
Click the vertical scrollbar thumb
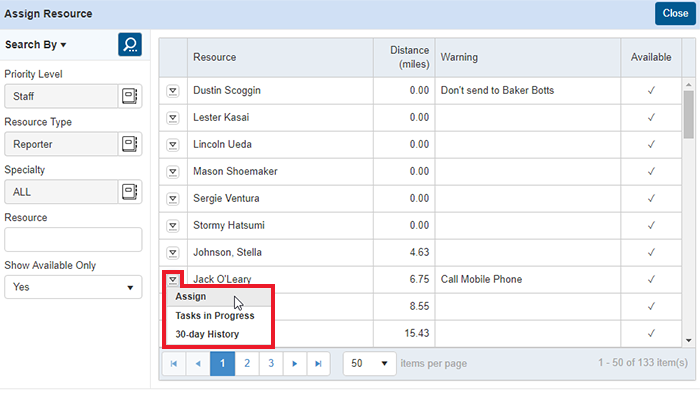click(688, 115)
